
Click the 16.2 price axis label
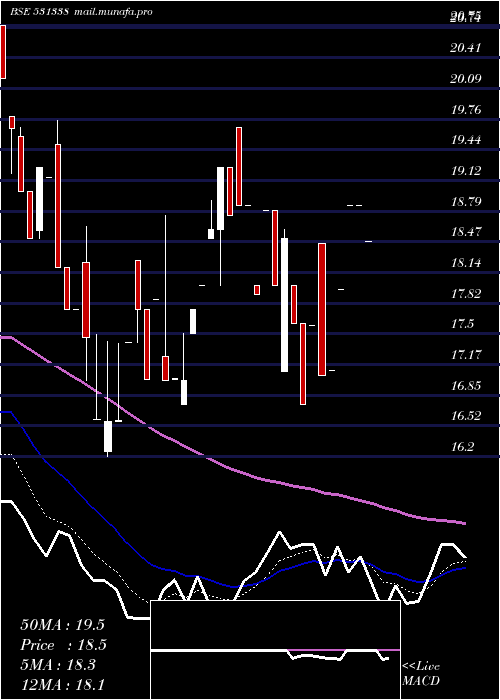[462, 446]
